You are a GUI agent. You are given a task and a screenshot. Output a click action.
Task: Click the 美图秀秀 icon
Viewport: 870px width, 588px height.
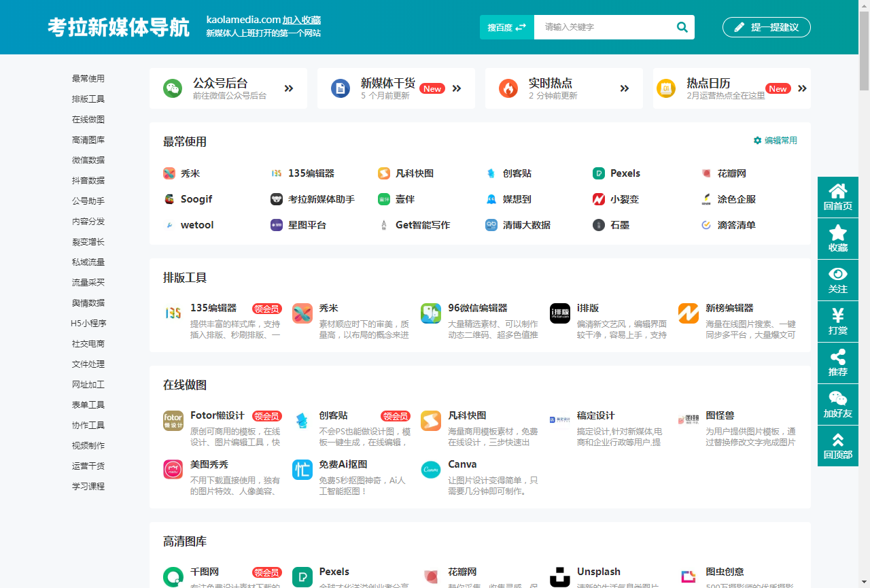tap(173, 470)
